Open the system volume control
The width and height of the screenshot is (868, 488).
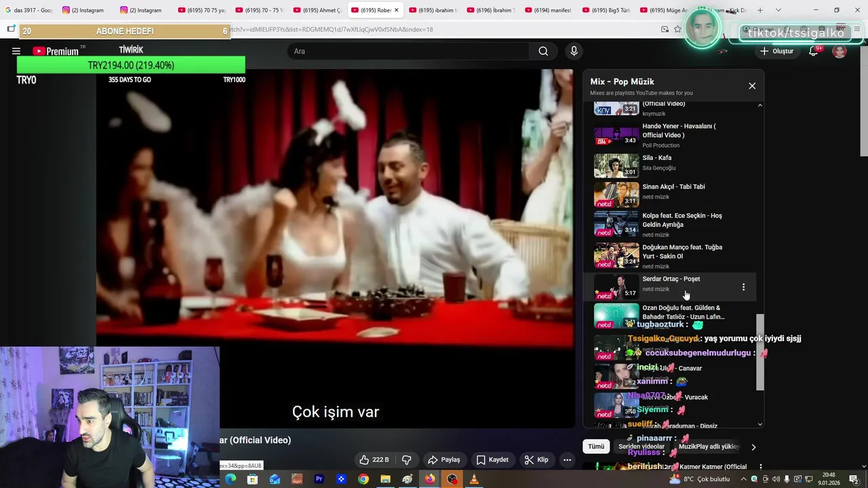click(x=776, y=479)
